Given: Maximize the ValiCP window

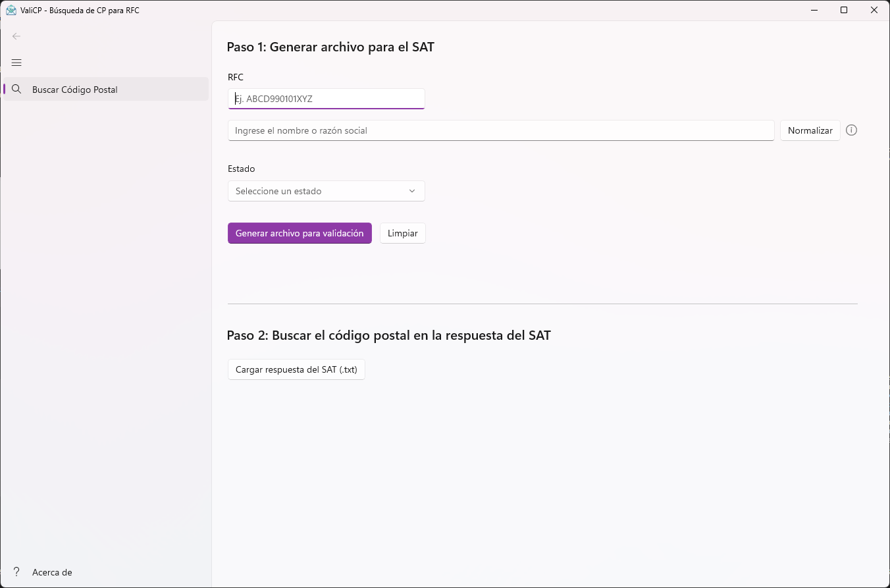Looking at the screenshot, I should click(x=844, y=11).
